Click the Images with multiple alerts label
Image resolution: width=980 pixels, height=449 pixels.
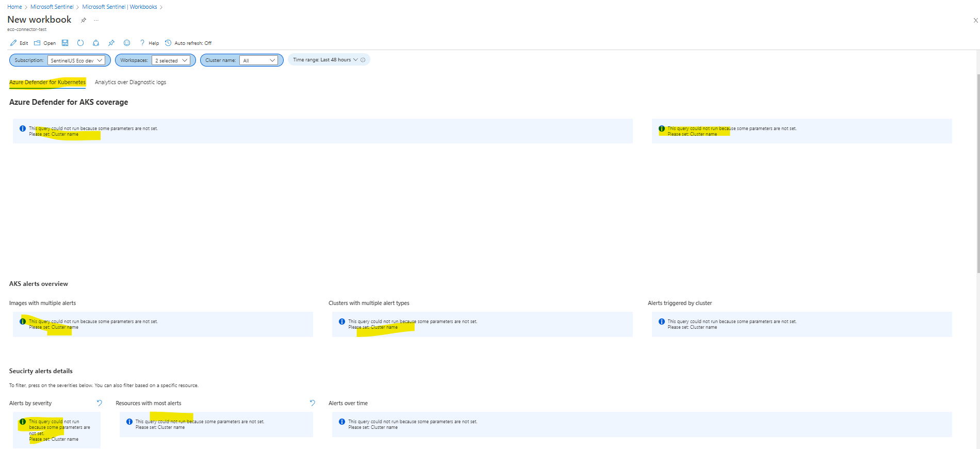(x=42, y=303)
